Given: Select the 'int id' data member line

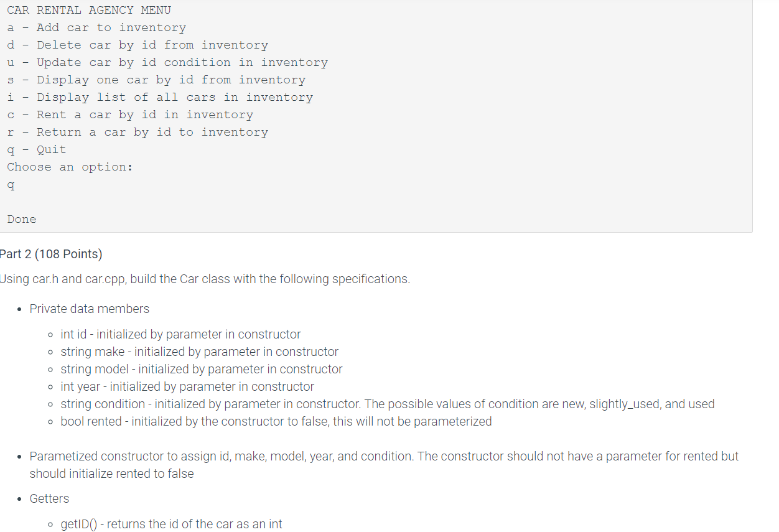Looking at the screenshot, I should (180, 334).
